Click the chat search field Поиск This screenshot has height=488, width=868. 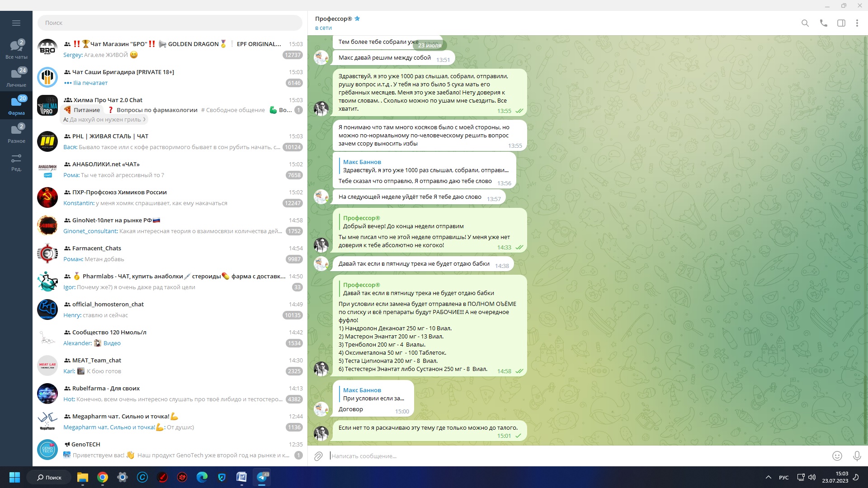[x=170, y=23]
